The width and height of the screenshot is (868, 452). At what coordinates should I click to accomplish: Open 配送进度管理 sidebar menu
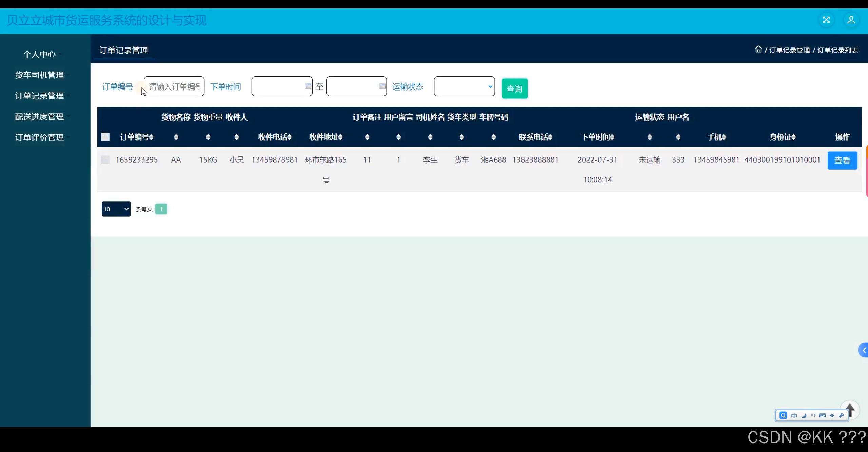[39, 117]
